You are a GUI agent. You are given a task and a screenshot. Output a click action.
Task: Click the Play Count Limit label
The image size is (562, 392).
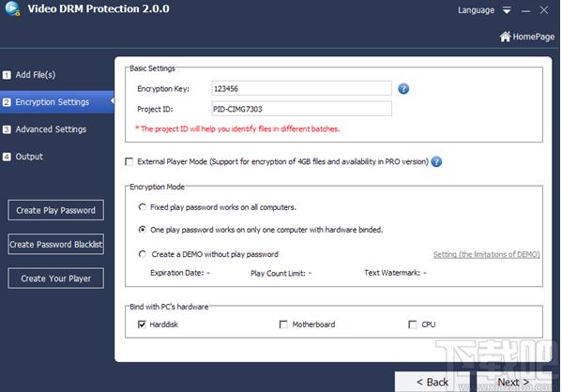pos(278,274)
